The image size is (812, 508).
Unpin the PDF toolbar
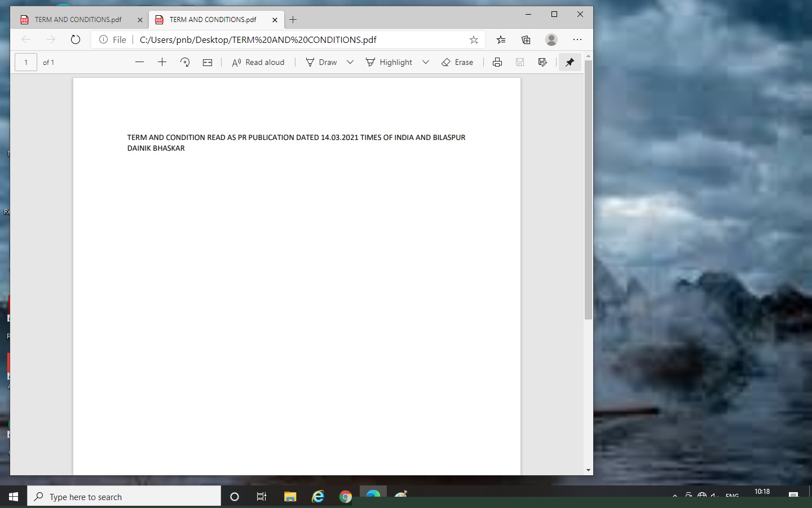point(570,62)
